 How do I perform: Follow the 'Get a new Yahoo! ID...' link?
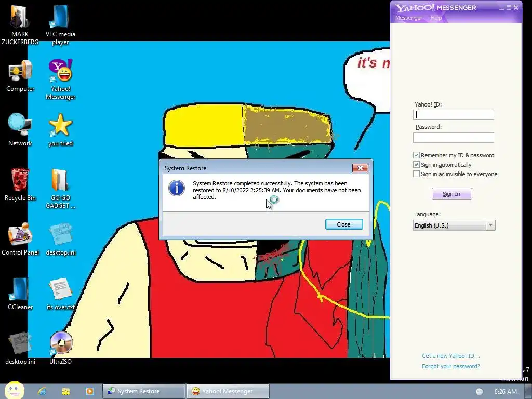(450, 356)
